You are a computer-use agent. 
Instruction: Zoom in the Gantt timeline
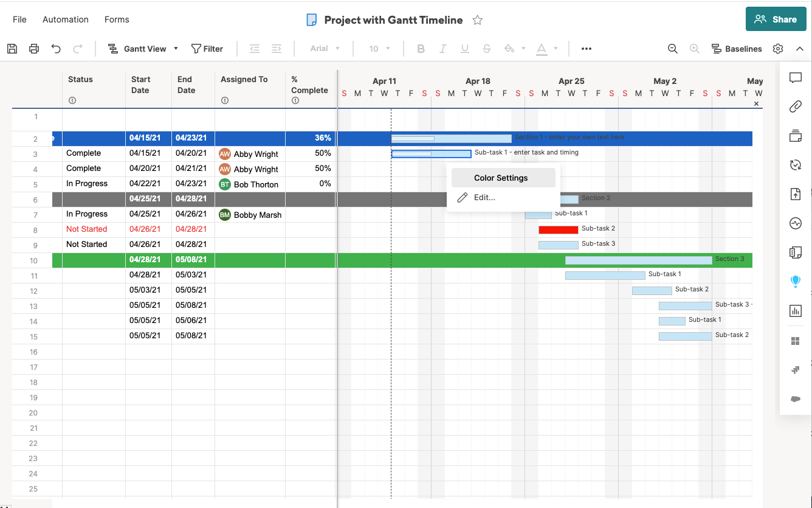pyautogui.click(x=695, y=49)
